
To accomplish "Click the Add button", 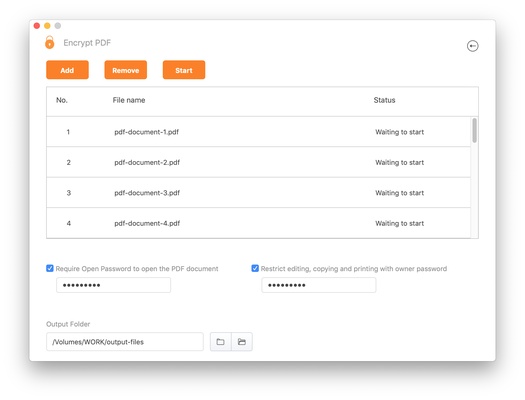I will tap(67, 70).
